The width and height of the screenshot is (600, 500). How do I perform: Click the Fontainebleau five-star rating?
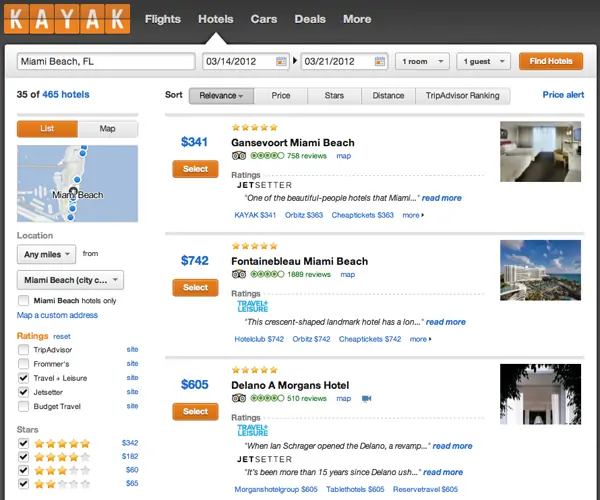pyautogui.click(x=254, y=246)
